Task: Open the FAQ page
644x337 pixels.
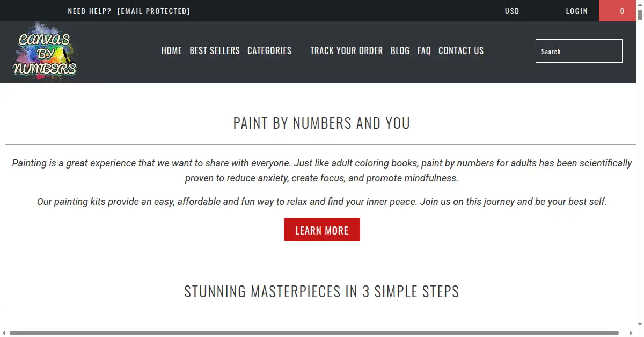Action: 424,51
